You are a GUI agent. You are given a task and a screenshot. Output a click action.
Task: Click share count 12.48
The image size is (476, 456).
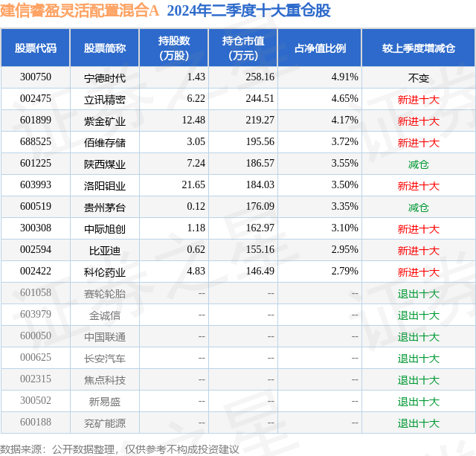pyautogui.click(x=193, y=121)
